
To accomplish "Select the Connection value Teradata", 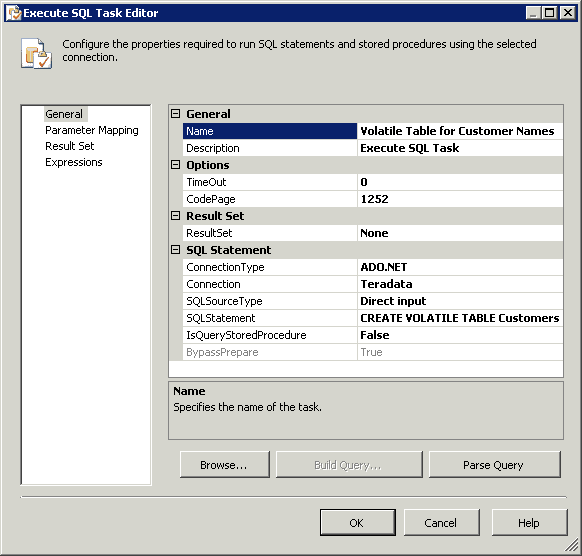I will tap(460, 284).
